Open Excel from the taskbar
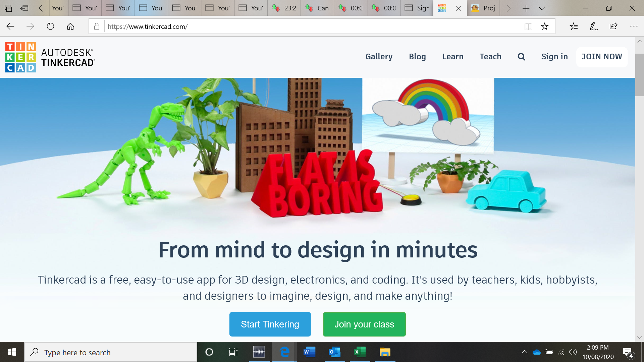 pyautogui.click(x=360, y=352)
